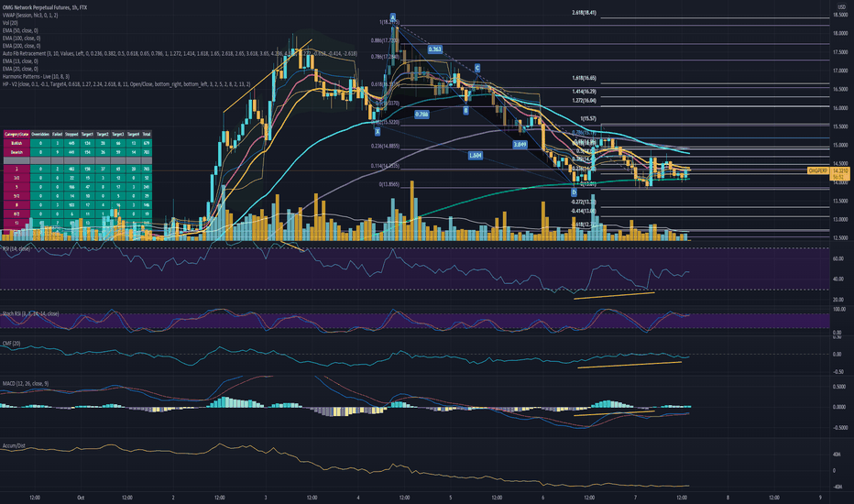The height and width of the screenshot is (504, 854).
Task: Click the 1.272(16.04) Fibonacci level label
Action: coord(584,101)
